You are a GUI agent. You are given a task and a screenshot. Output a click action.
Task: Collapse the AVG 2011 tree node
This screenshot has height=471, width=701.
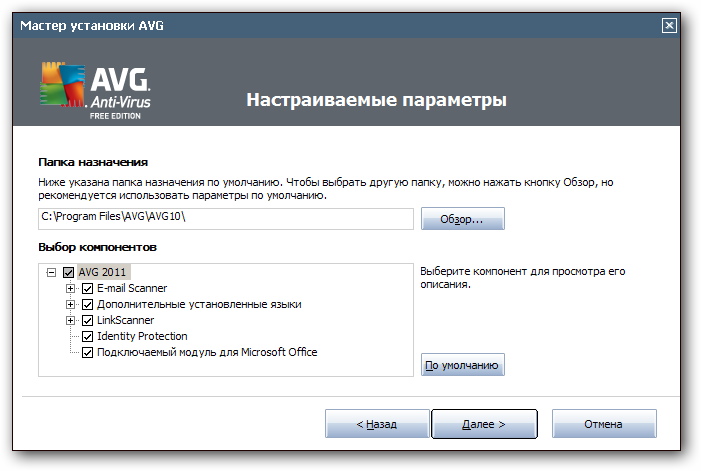(51, 272)
